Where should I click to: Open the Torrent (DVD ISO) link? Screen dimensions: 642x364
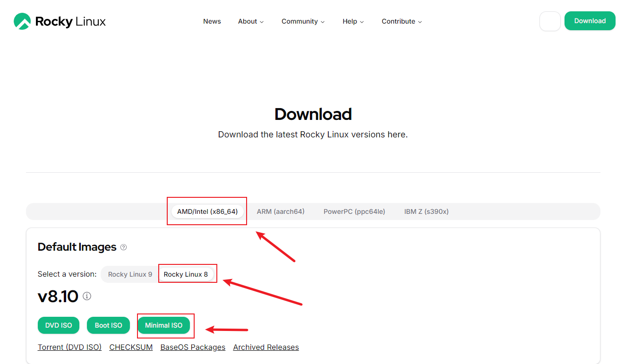pos(69,347)
